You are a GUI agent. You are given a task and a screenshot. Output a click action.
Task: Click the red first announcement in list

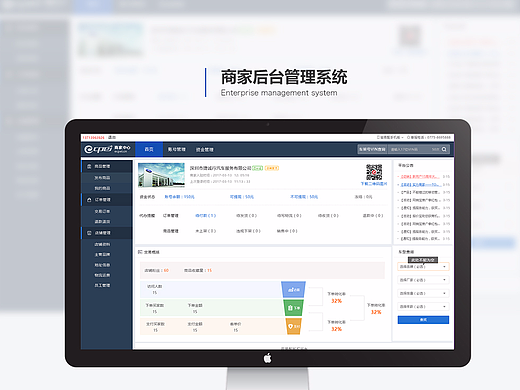(420, 176)
